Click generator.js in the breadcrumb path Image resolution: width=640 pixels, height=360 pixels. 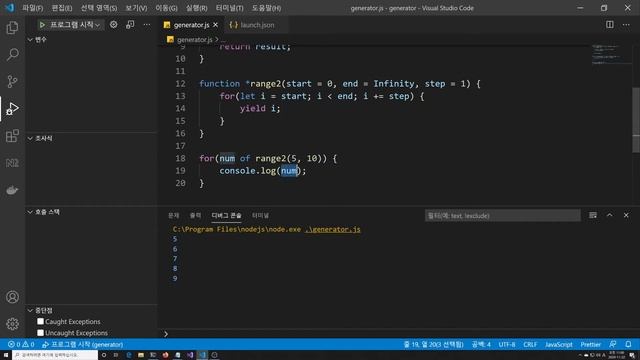tap(194, 40)
